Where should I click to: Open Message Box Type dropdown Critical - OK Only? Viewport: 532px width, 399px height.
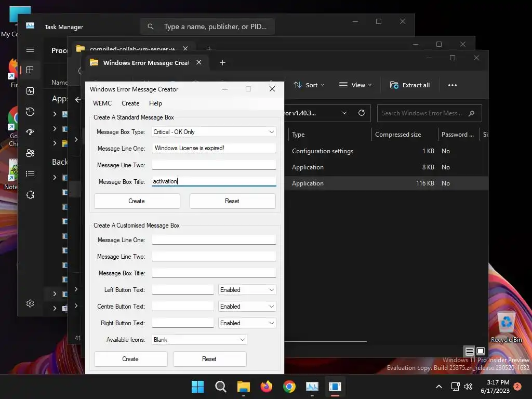click(x=214, y=132)
